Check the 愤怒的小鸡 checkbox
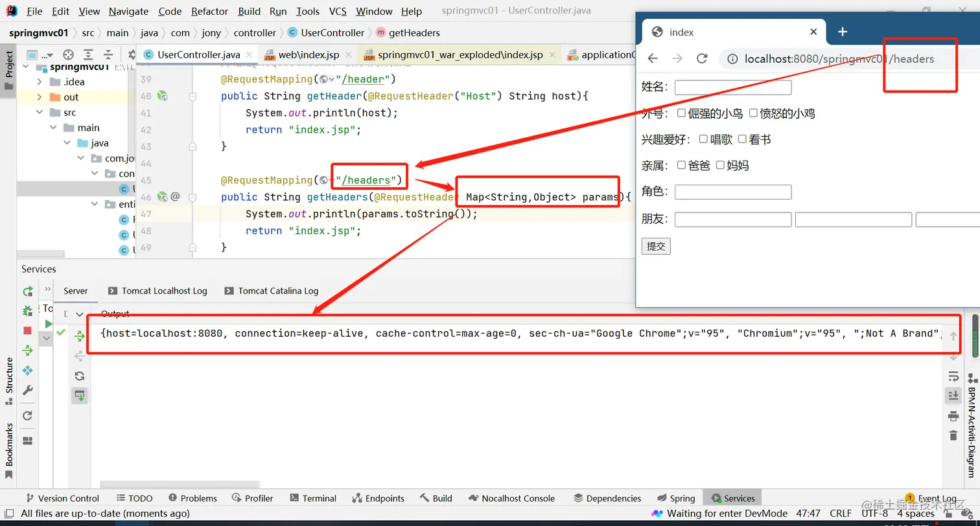Image resolution: width=980 pixels, height=526 pixels. click(753, 113)
